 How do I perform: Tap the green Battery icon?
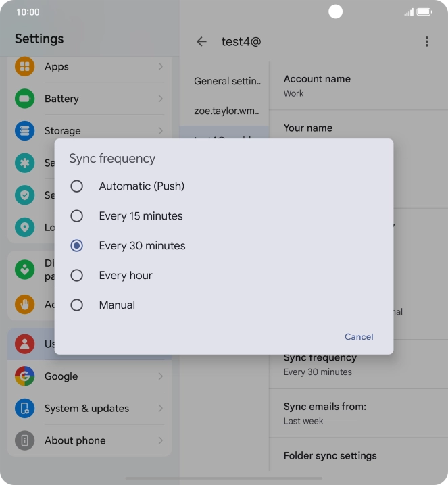coord(25,99)
